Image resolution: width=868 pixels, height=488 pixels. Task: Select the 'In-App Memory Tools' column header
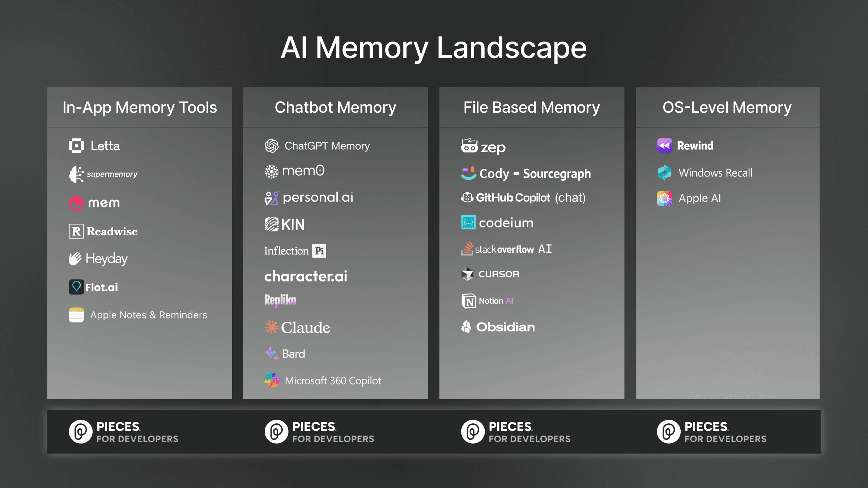point(140,107)
